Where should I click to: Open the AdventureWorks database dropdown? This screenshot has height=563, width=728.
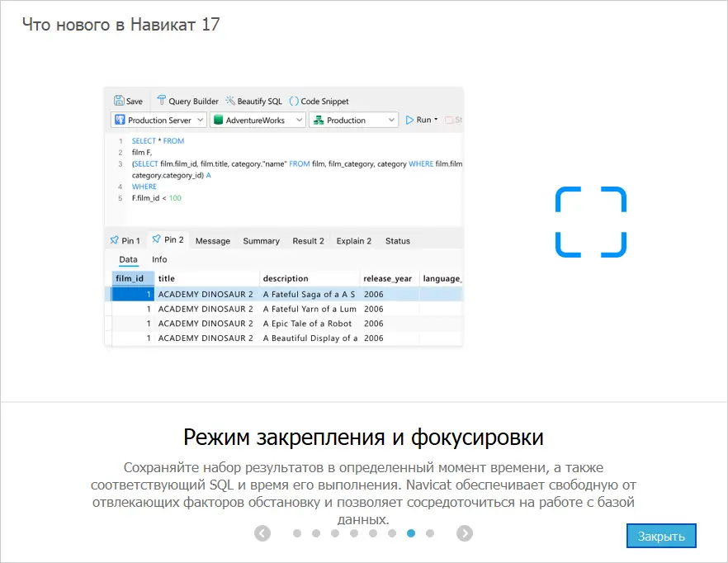[x=258, y=120]
